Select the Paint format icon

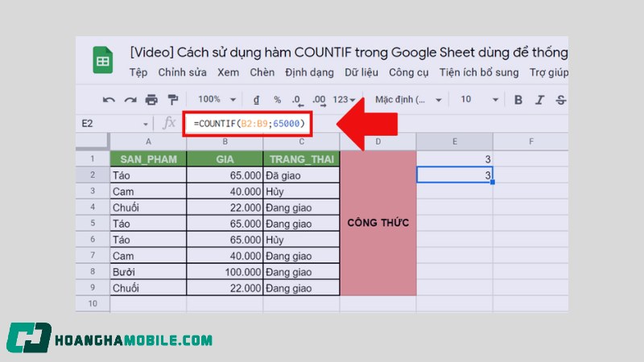(x=173, y=100)
